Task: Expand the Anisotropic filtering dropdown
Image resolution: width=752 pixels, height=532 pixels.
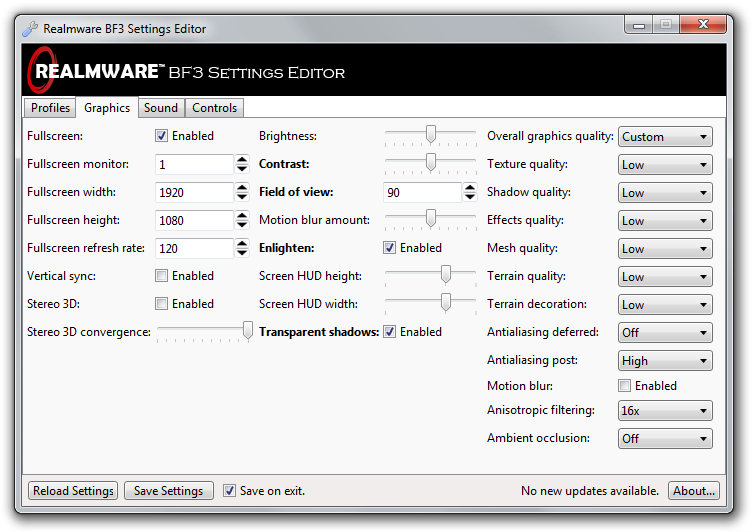Action: [665, 411]
